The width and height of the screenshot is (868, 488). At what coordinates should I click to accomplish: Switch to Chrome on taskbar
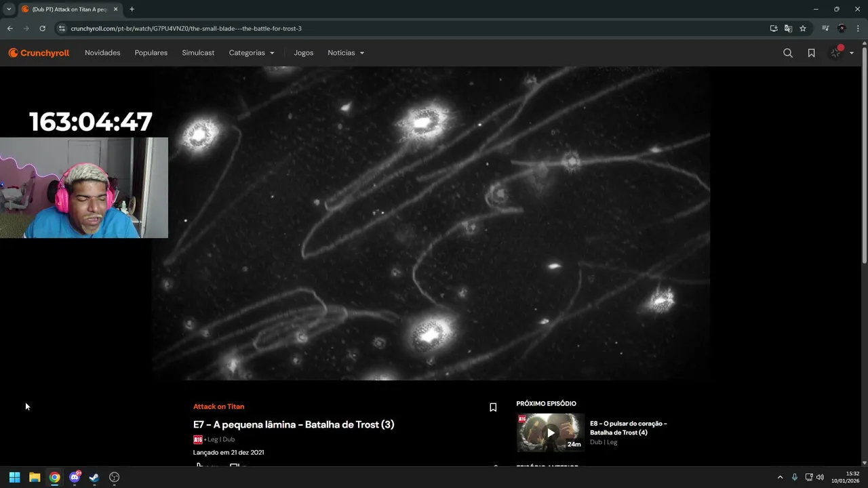click(54, 477)
